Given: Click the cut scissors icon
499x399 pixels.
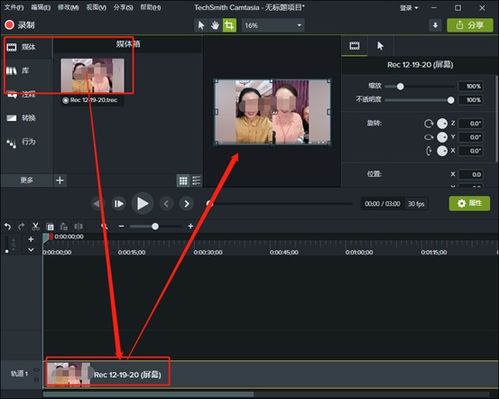Looking at the screenshot, I should tap(35, 227).
